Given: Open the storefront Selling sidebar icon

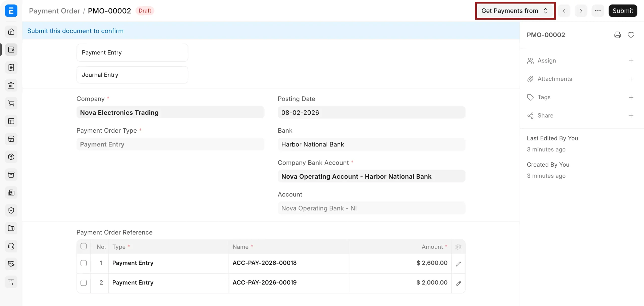Looking at the screenshot, I should (x=11, y=139).
